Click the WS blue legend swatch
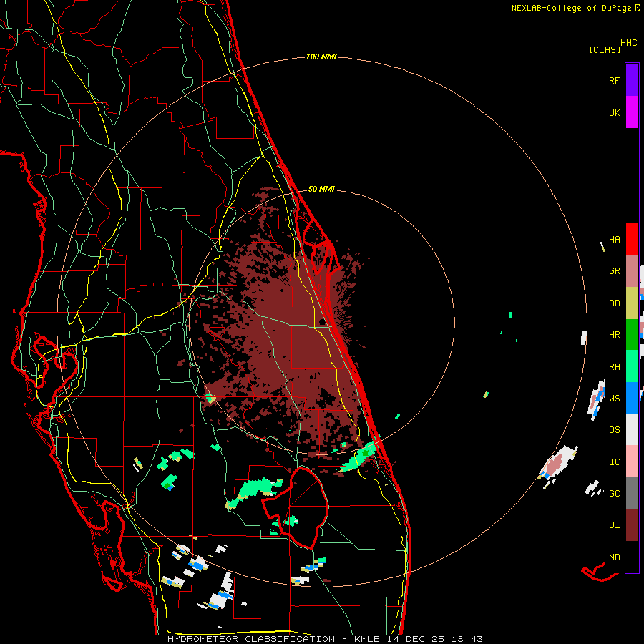The width and height of the screenshot is (644, 644). [632, 398]
